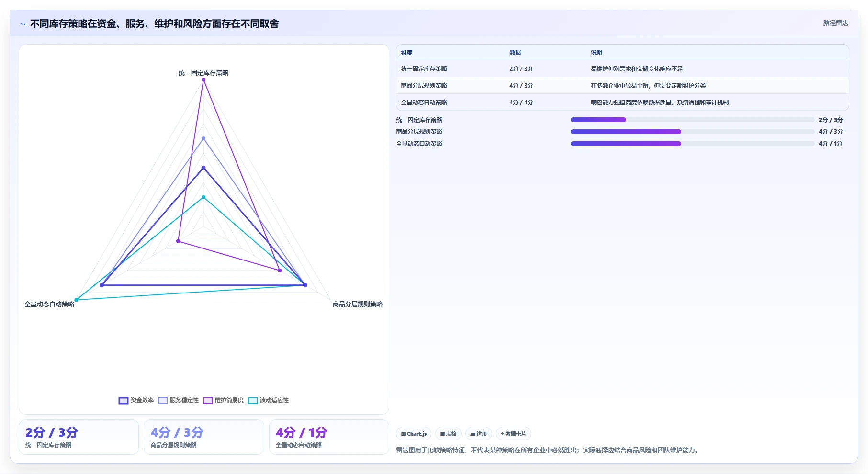
Task: Click the 维护简易度 point at top vertex
Action: click(x=203, y=80)
